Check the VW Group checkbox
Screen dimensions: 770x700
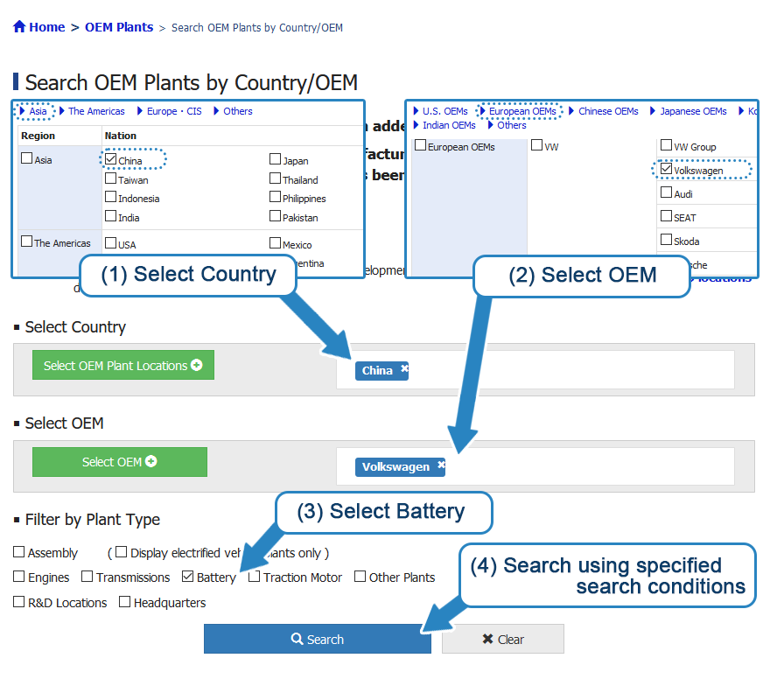[666, 145]
